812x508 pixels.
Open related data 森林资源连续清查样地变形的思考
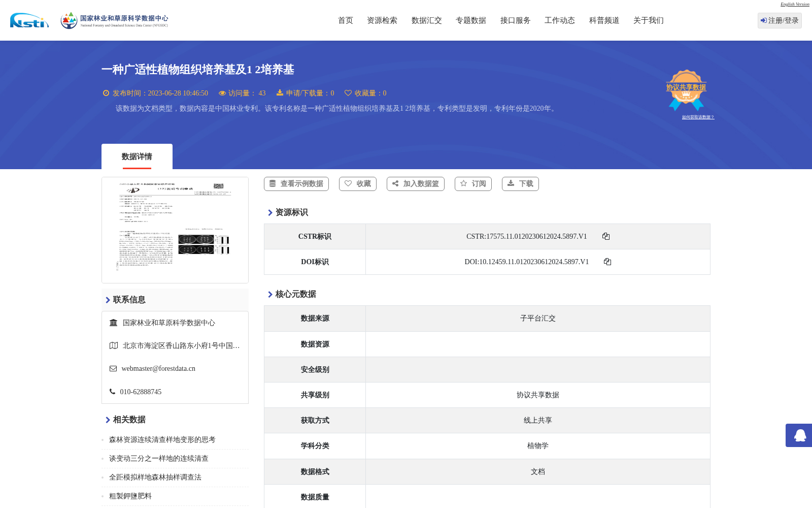162,440
